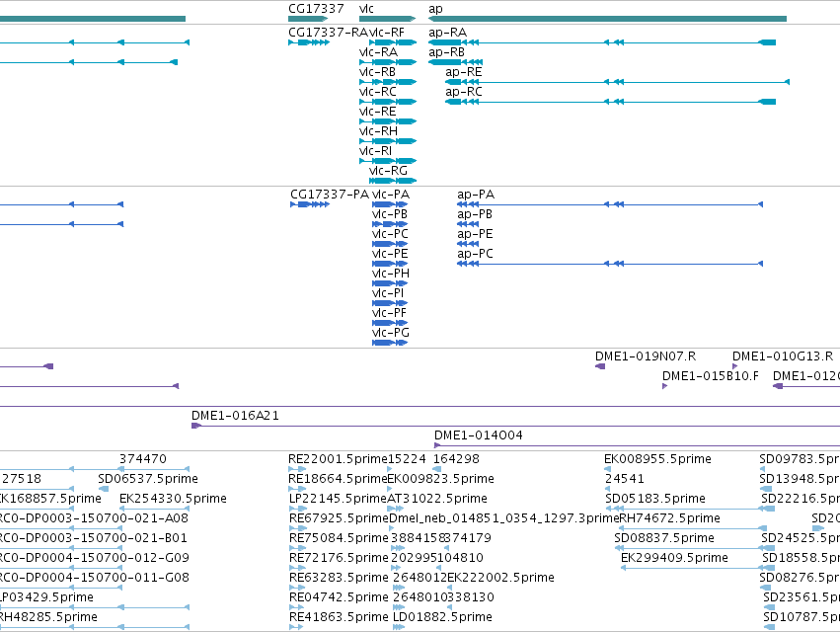This screenshot has height=632, width=840.
Task: Select protein ap-PA label
Action: (476, 195)
